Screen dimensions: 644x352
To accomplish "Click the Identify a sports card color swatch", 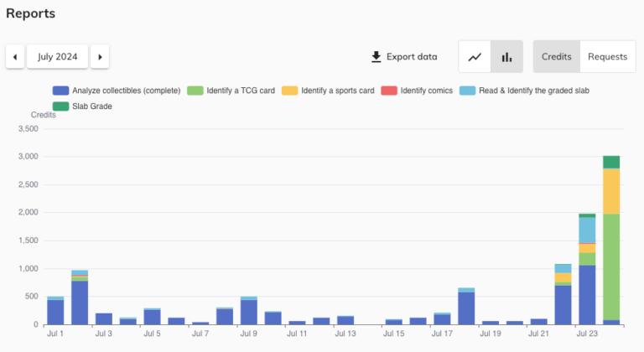I will tap(289, 91).
